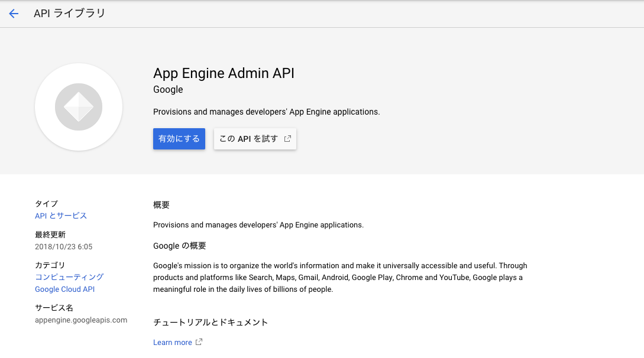Select the App Engine Admin API heading
The height and width of the screenshot is (358, 644).
click(x=224, y=73)
